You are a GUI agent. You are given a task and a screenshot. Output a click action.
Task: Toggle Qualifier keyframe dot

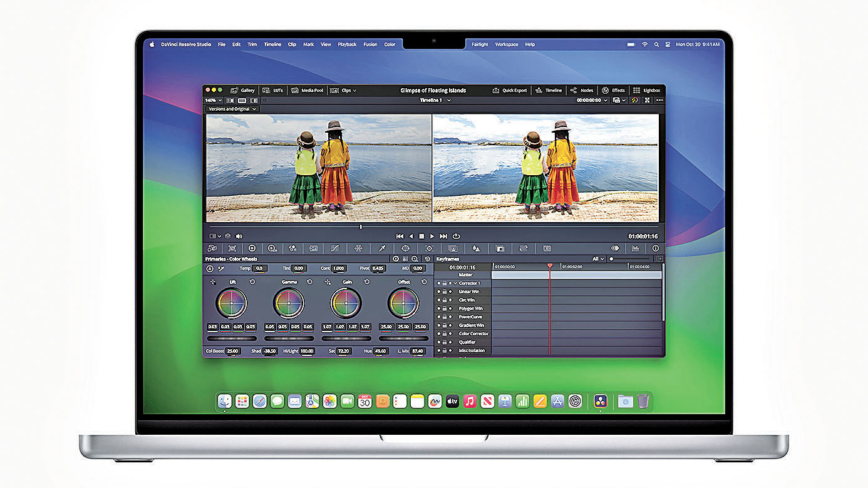[450, 343]
